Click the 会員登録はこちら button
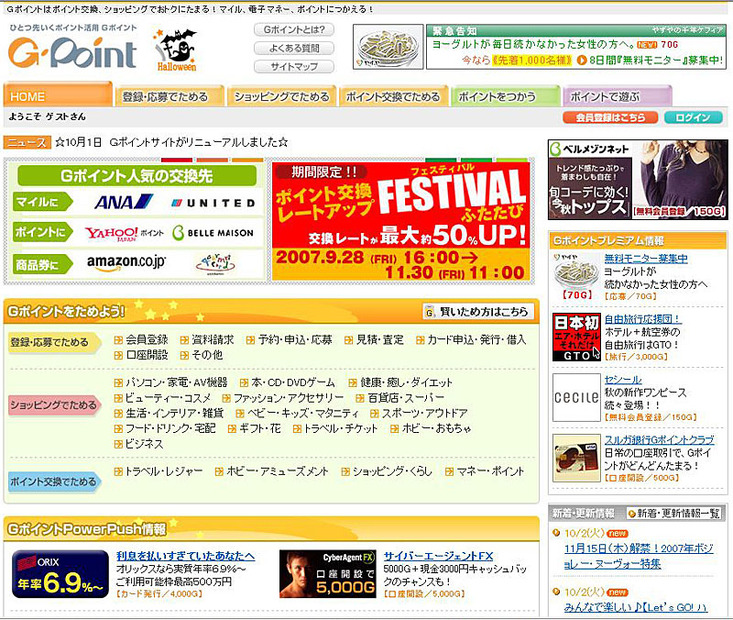Viewport: 733px width, 620px height. click(610, 117)
